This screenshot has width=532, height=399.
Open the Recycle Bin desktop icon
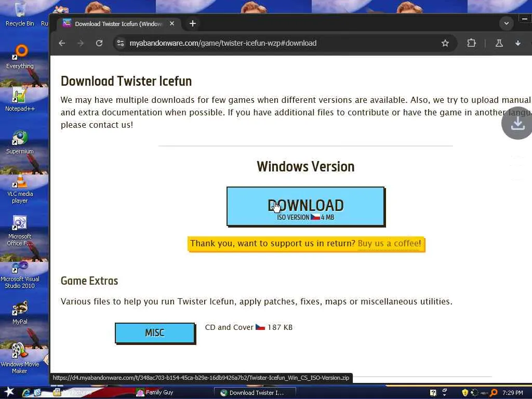tap(20, 14)
